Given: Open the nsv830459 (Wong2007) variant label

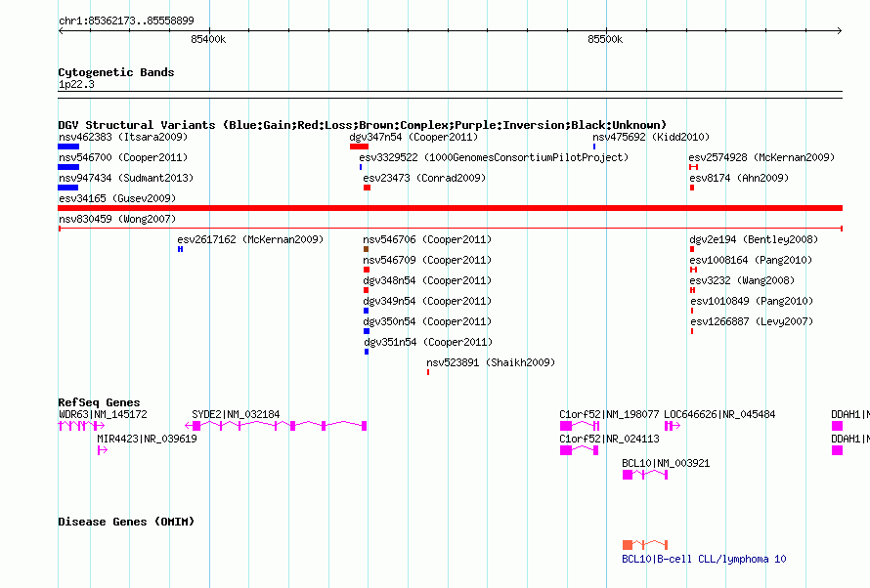Looking at the screenshot, I should [x=117, y=219].
